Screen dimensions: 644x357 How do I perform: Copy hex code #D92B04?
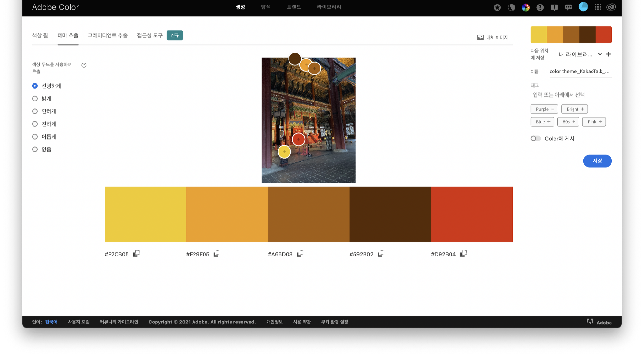(x=463, y=254)
